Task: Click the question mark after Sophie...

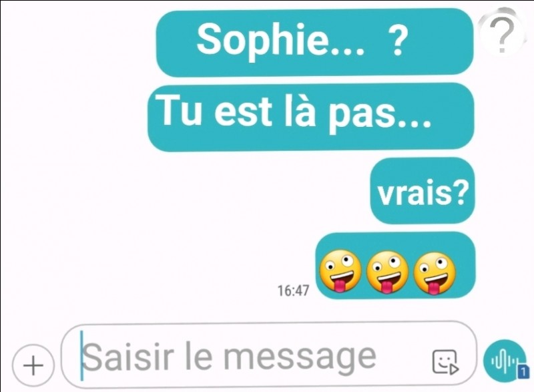Action: coord(397,41)
